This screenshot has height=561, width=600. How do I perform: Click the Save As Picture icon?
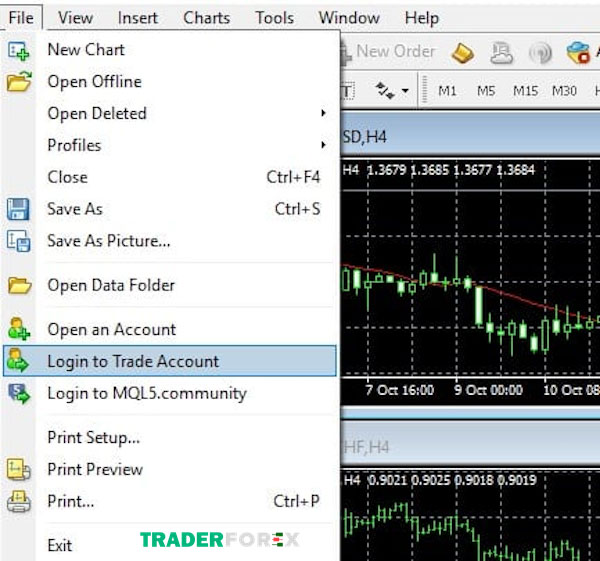18,241
